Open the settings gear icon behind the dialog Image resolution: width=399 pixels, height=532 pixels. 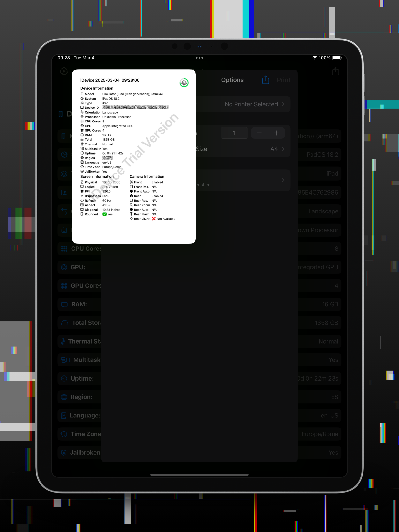(x=64, y=71)
